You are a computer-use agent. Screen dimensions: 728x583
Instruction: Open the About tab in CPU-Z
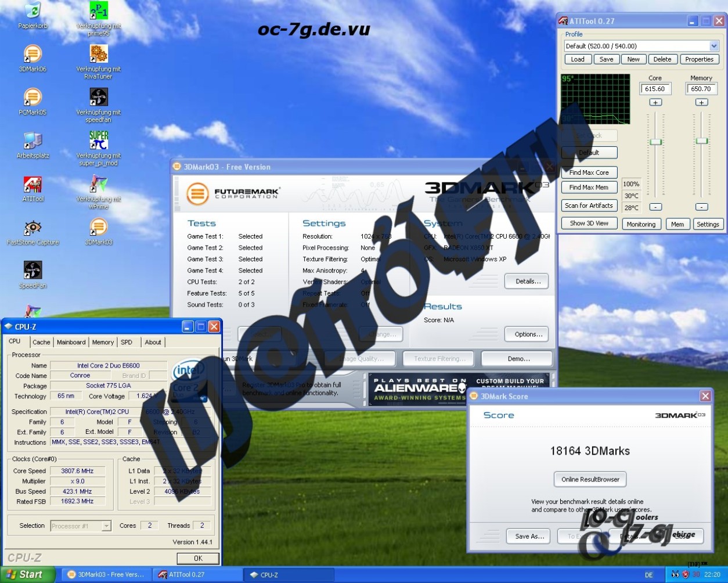(153, 343)
